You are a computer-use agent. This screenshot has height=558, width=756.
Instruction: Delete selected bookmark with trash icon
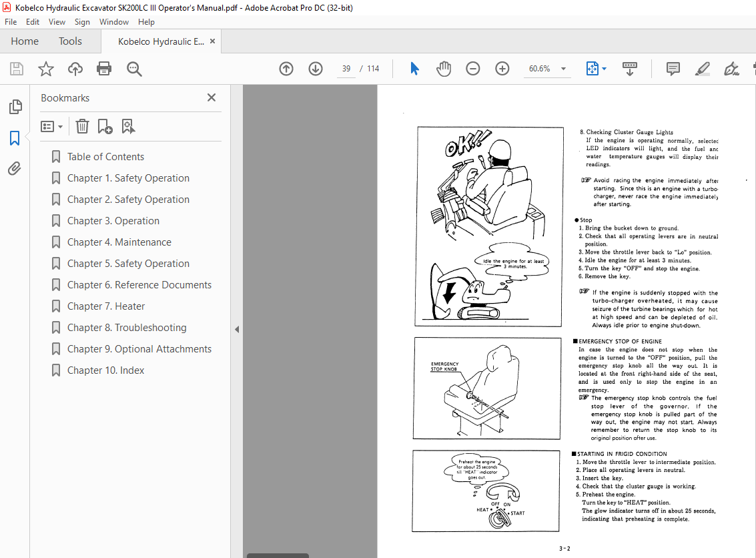pos(81,126)
